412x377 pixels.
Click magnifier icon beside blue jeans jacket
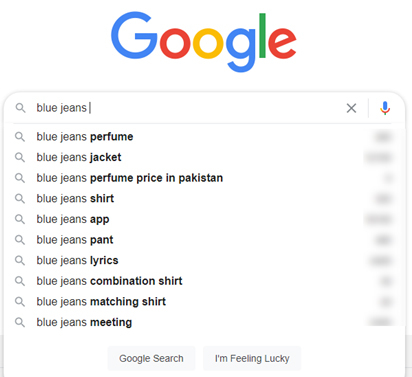pos(20,157)
